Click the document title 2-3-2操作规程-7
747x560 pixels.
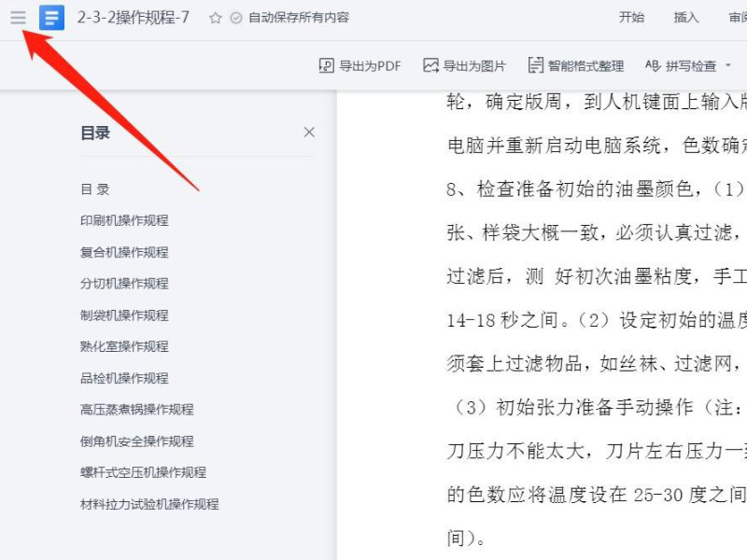133,18
